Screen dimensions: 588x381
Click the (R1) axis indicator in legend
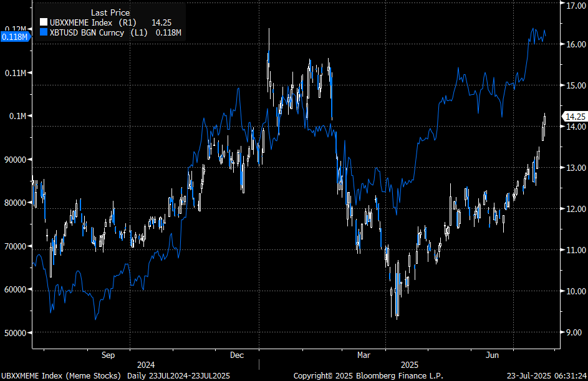pyautogui.click(x=127, y=22)
